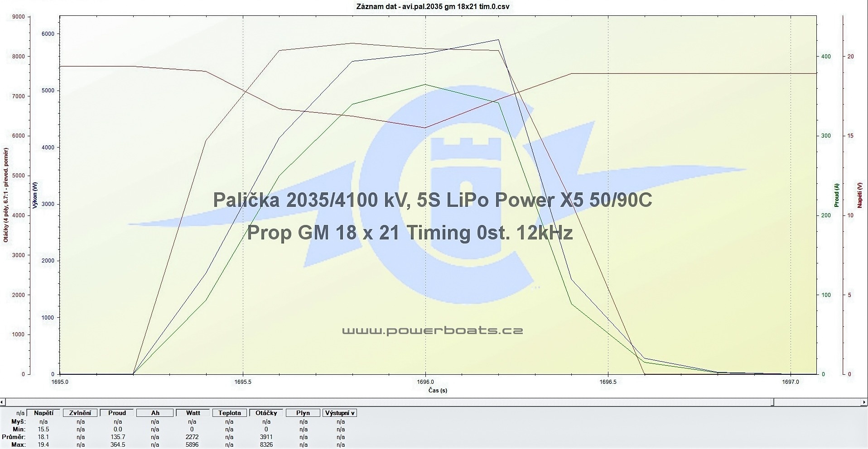This screenshot has width=868, height=449.
Task: Click the Max Otáčky value 8326
Action: [x=266, y=444]
